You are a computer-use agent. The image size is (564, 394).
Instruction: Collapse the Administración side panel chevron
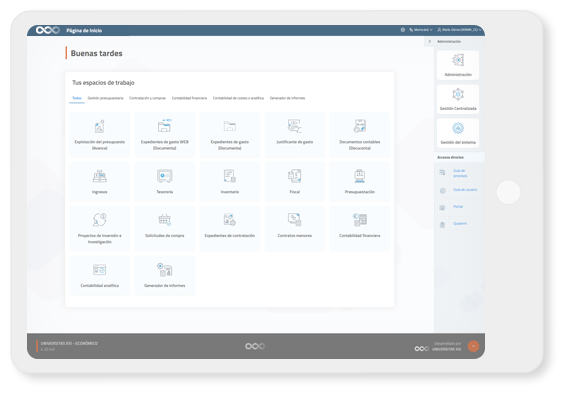pos(429,41)
